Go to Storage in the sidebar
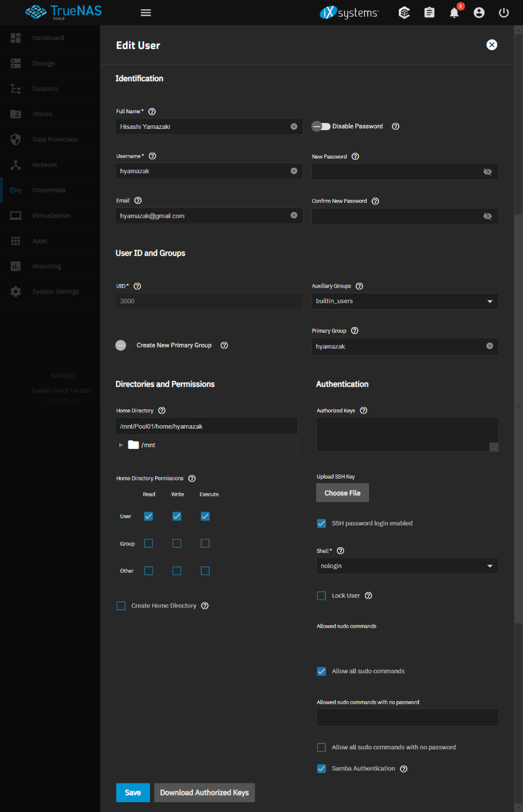This screenshot has width=523, height=812. 44,63
